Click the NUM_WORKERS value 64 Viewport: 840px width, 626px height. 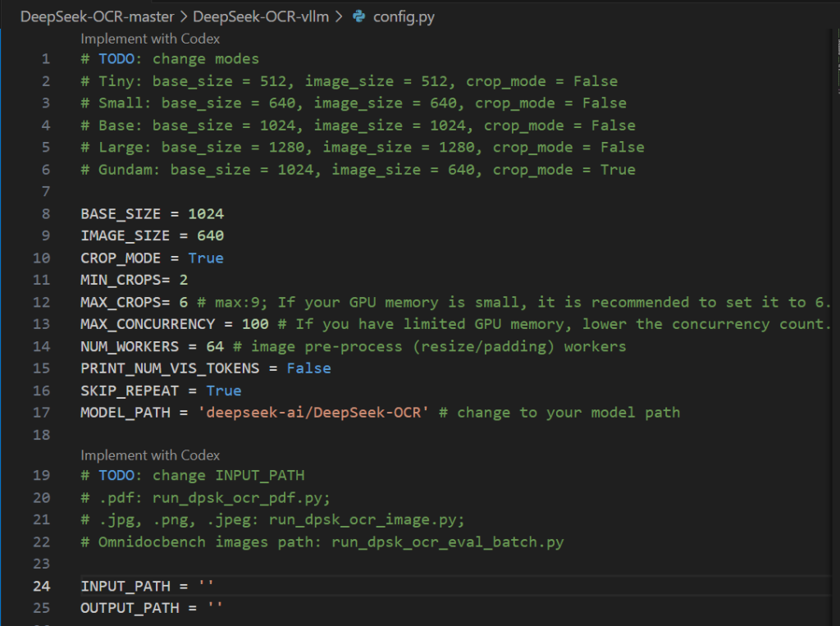[214, 346]
